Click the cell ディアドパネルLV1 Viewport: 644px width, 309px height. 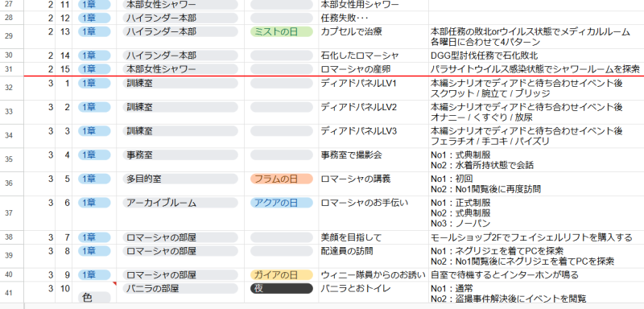click(373, 89)
